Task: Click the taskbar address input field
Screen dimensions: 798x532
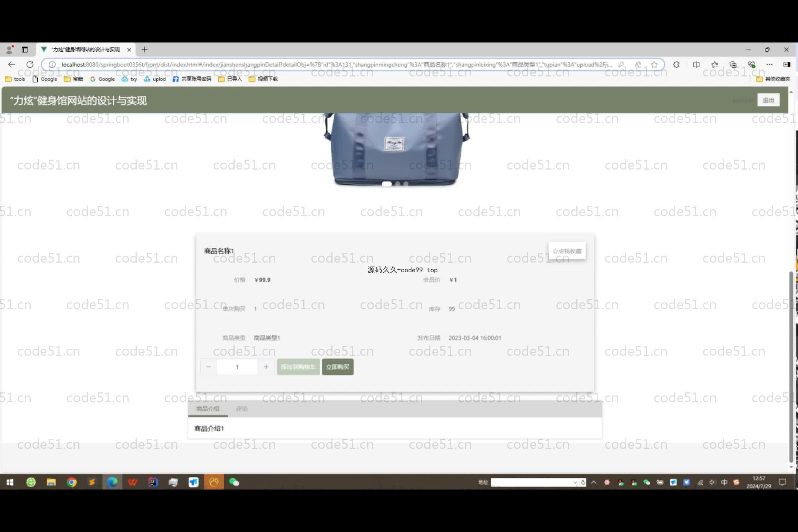Action: (x=532, y=482)
